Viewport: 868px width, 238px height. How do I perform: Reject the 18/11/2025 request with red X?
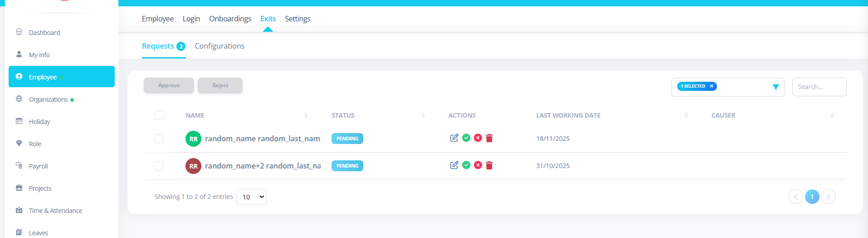[478, 138]
